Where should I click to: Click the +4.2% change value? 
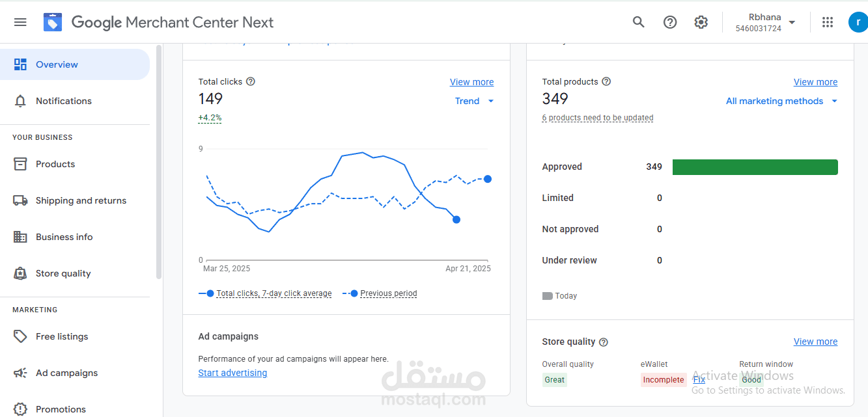pos(210,118)
